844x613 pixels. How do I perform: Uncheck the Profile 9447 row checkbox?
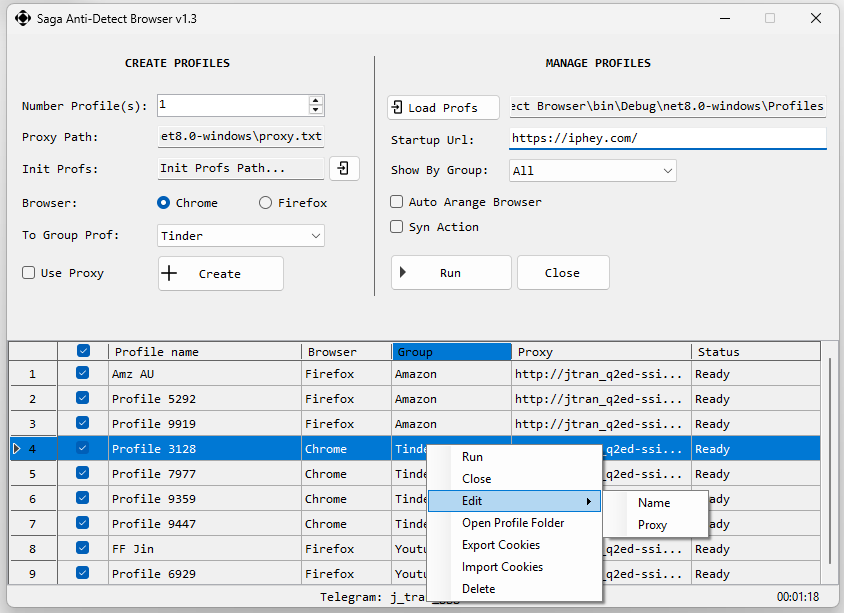pos(82,523)
